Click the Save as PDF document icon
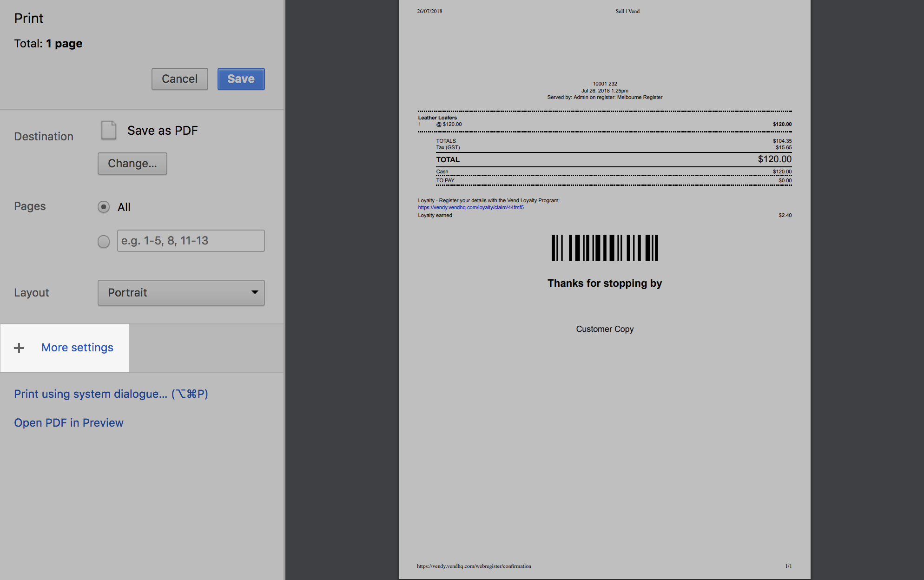This screenshot has height=580, width=924. click(x=109, y=131)
